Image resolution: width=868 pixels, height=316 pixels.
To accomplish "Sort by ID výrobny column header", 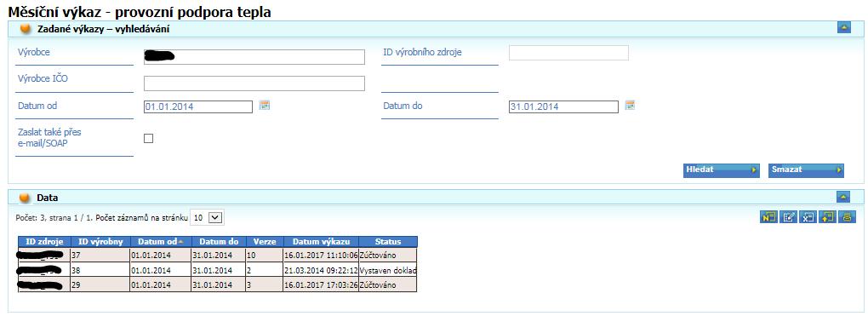I will click(x=100, y=242).
